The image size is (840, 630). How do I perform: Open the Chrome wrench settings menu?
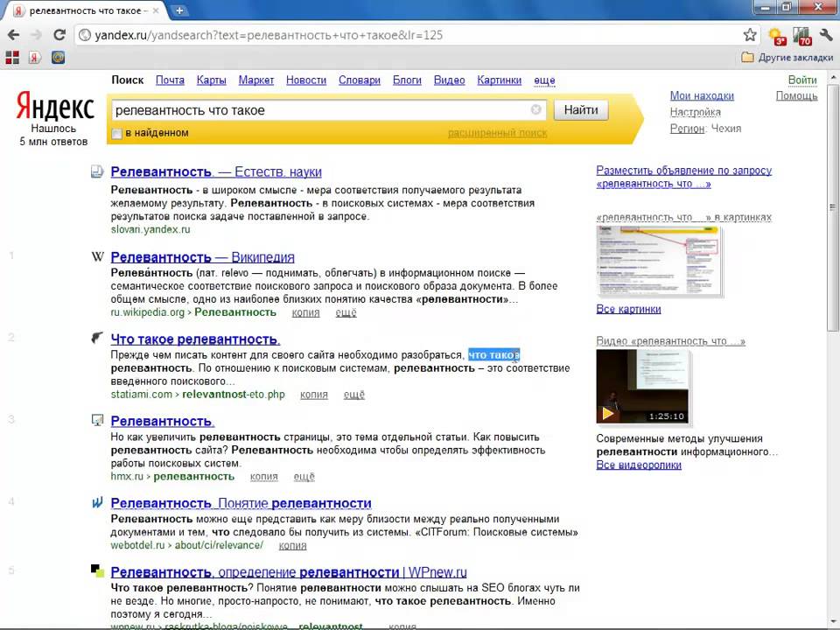[x=826, y=35]
